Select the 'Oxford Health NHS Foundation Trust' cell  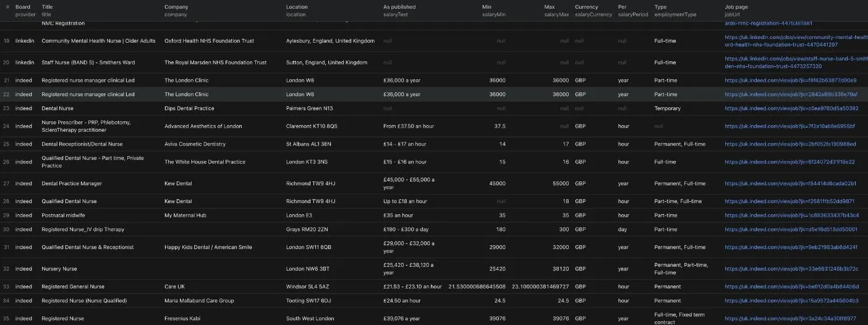209,41
